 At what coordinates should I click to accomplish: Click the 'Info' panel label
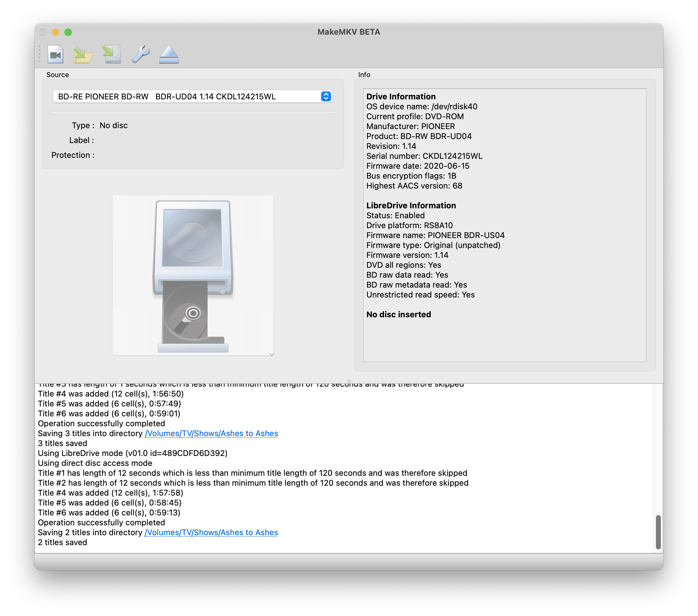click(364, 75)
